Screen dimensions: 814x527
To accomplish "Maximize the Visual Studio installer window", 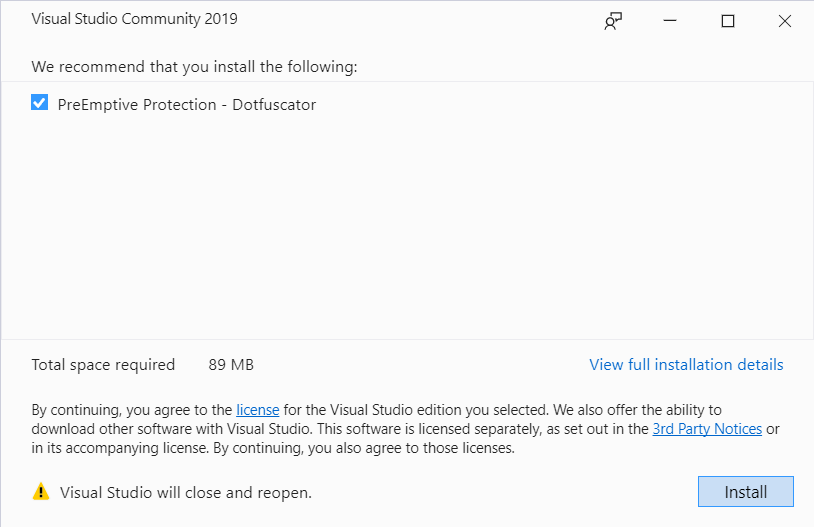I will click(x=728, y=21).
